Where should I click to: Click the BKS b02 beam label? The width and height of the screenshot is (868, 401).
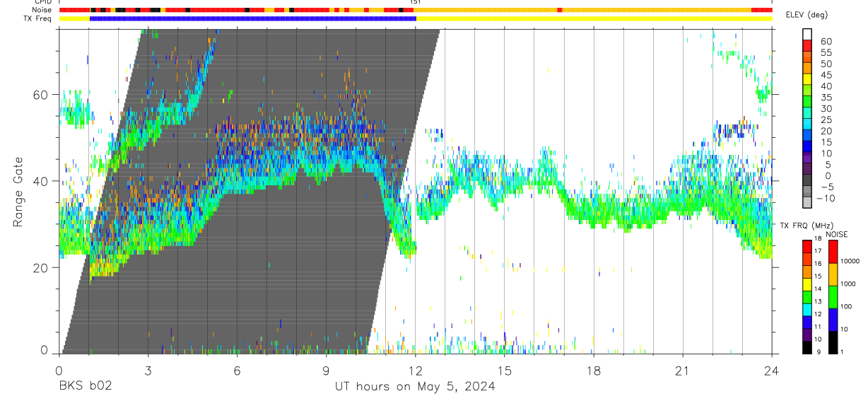[85, 387]
